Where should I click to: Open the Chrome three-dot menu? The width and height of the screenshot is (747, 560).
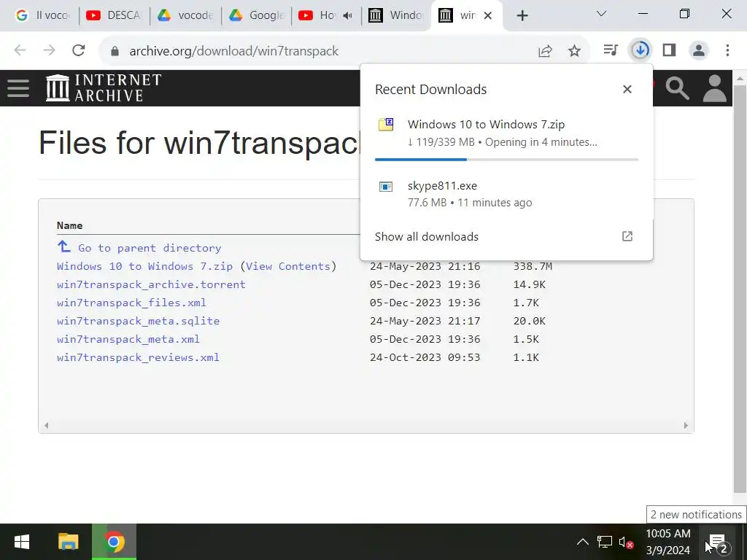click(727, 50)
